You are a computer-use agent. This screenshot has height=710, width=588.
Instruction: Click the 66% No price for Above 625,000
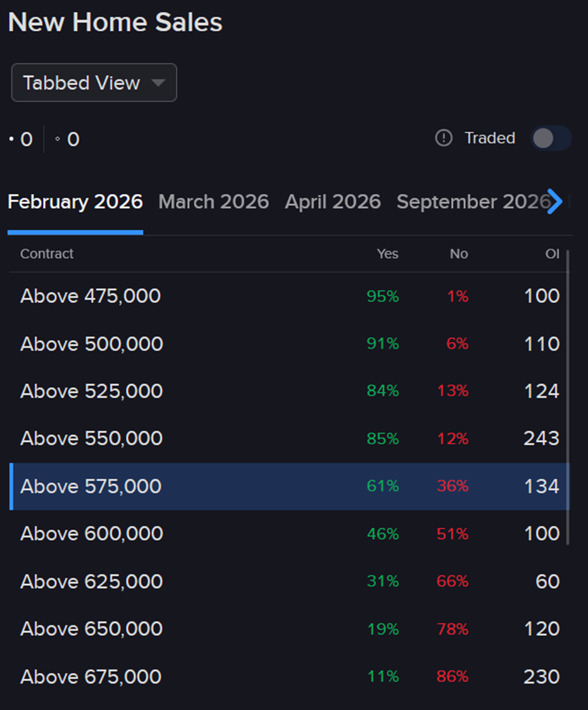pyautogui.click(x=453, y=581)
